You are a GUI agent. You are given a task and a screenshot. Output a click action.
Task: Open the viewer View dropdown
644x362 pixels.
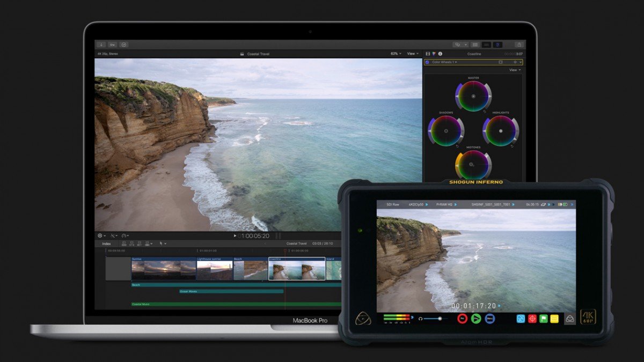413,54
